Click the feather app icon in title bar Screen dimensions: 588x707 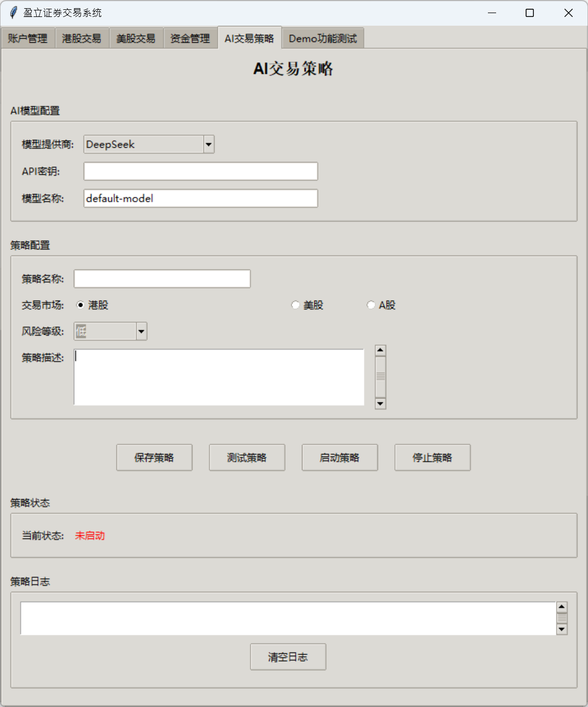(13, 13)
